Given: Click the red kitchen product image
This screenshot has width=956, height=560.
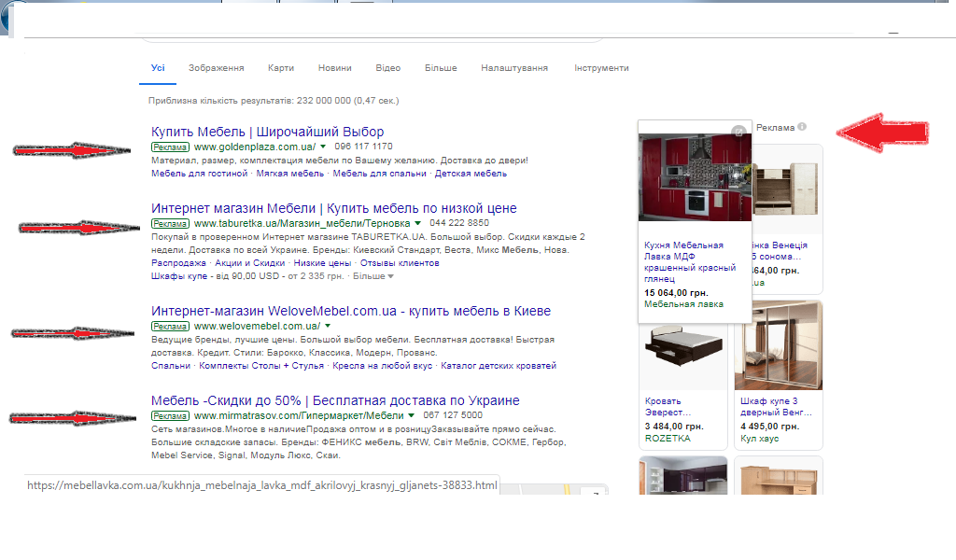Looking at the screenshot, I should click(x=695, y=177).
